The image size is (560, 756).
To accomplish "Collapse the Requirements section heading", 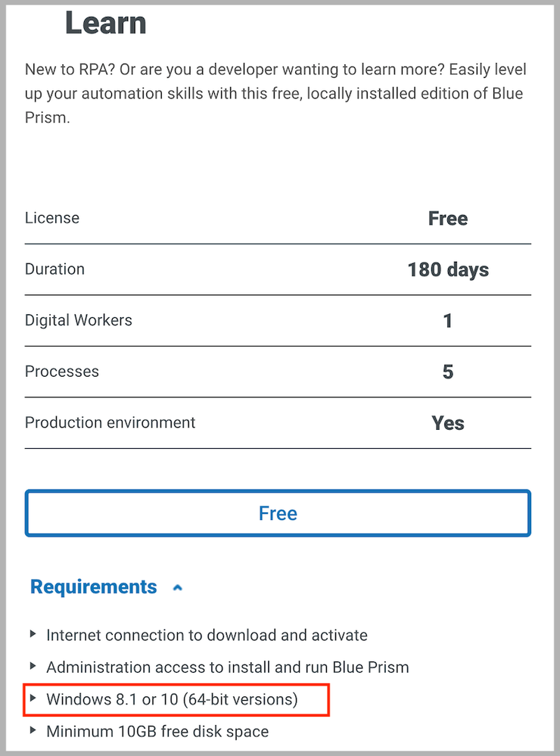I will click(94, 587).
